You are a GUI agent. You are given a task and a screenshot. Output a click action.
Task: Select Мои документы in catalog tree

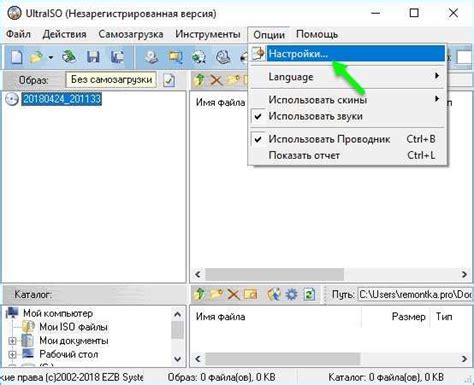(x=74, y=341)
